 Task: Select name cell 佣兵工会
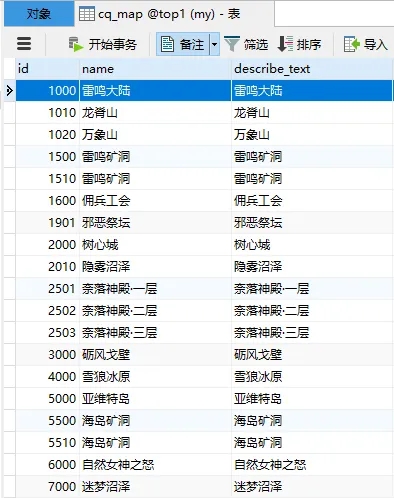tap(155, 201)
